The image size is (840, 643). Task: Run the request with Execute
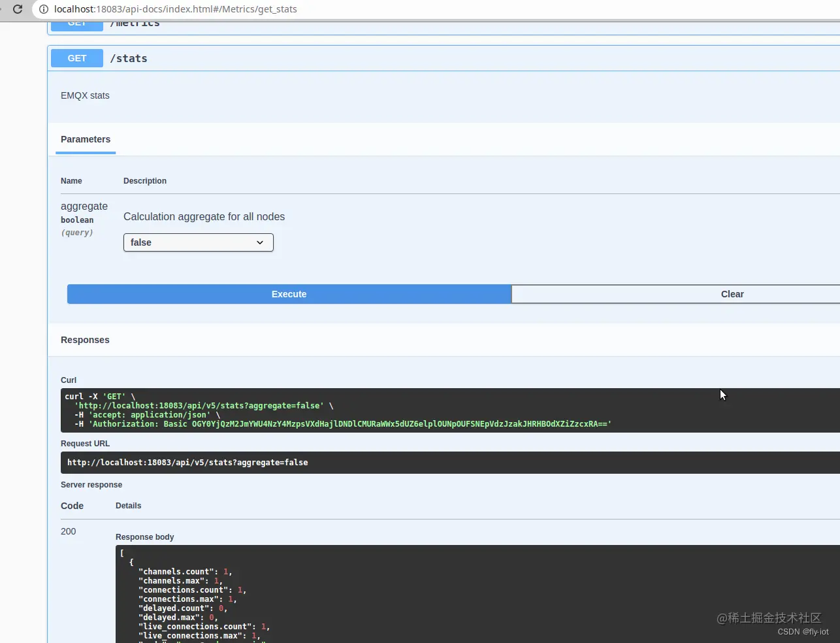point(289,294)
